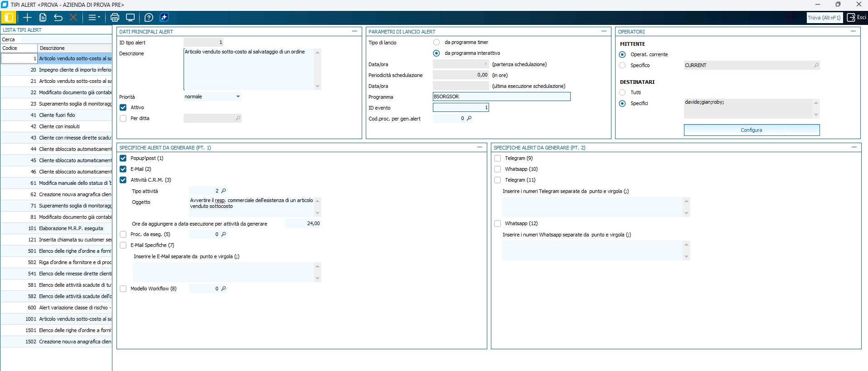Viewport: 868px width, 371px height.
Task: Click the Descrizione box scroll-down arrow
Action: [317, 86]
